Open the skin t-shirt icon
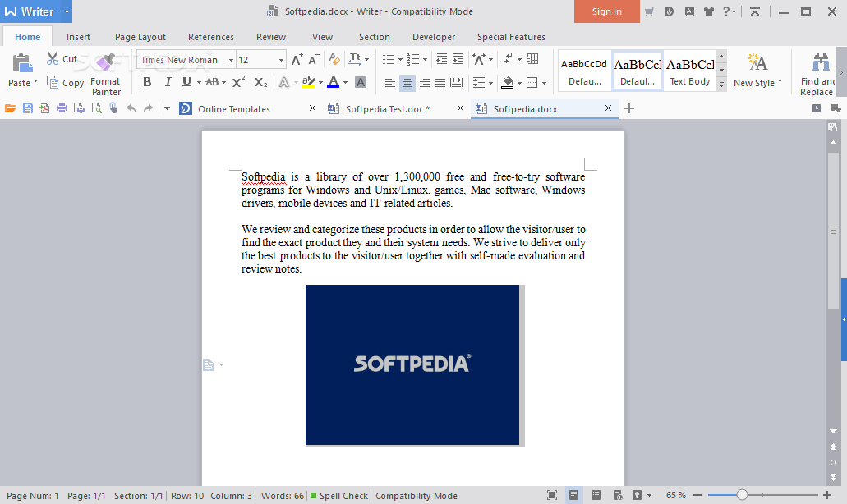This screenshot has width=847, height=504. tap(709, 11)
